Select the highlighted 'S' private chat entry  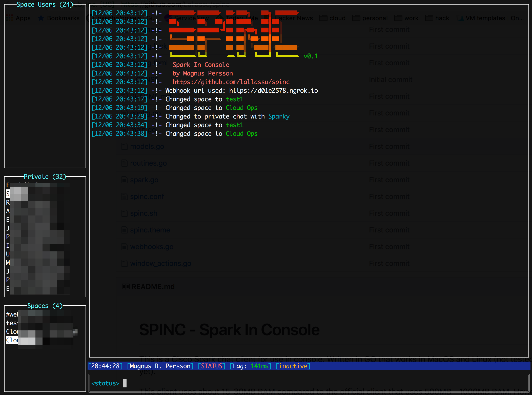click(x=8, y=194)
